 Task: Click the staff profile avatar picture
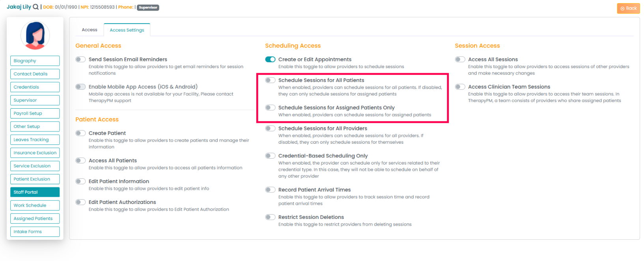[35, 35]
